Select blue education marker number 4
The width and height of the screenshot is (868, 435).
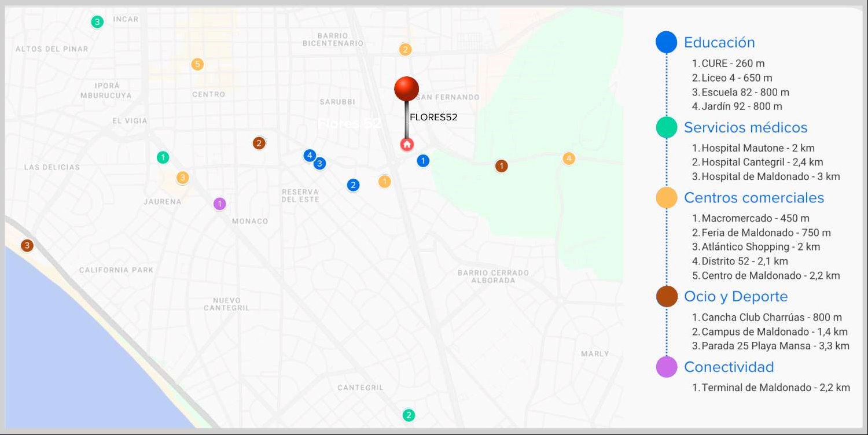310,156
